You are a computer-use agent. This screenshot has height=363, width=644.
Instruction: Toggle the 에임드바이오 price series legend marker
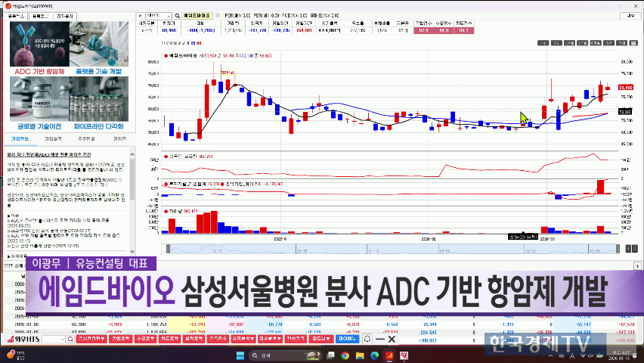click(166, 55)
